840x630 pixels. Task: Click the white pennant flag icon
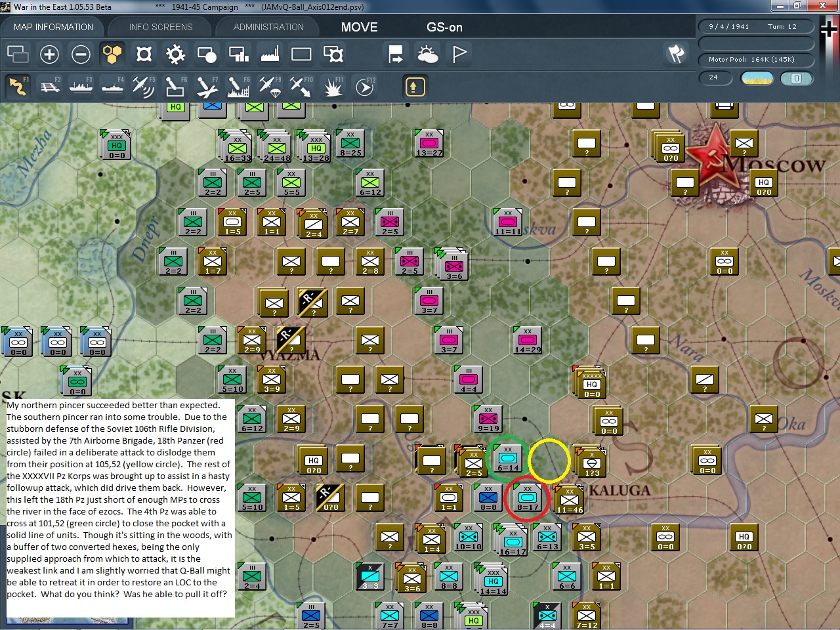coord(459,54)
